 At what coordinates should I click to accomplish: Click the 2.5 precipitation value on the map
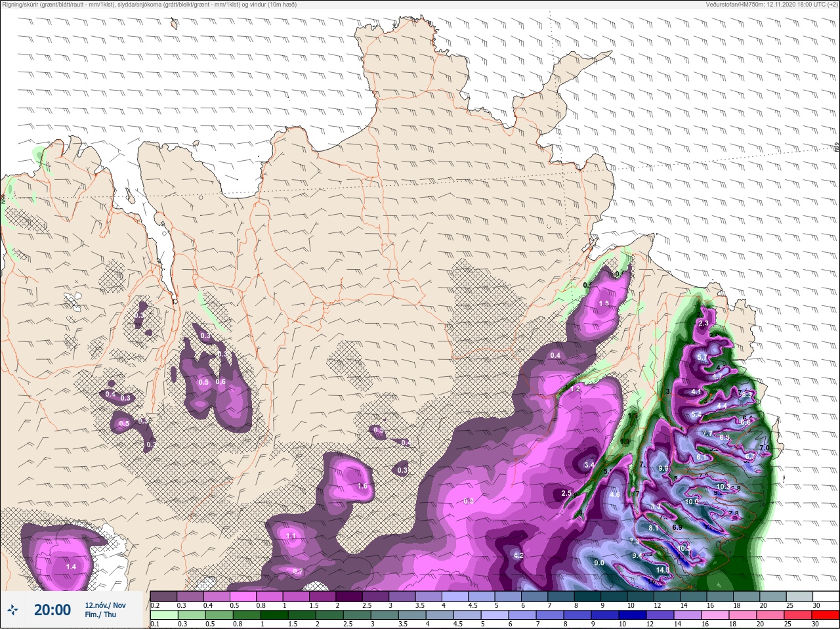(x=566, y=493)
